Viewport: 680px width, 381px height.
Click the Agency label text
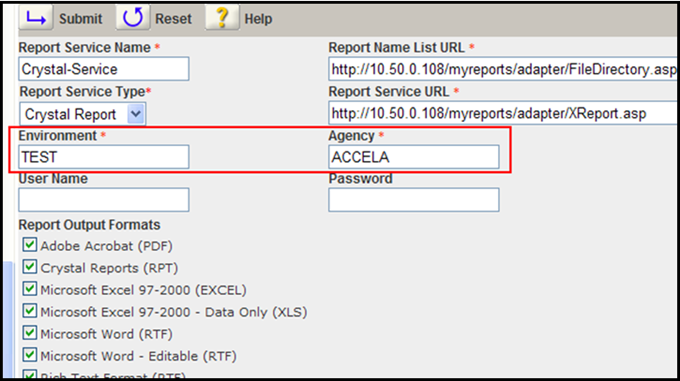click(351, 136)
